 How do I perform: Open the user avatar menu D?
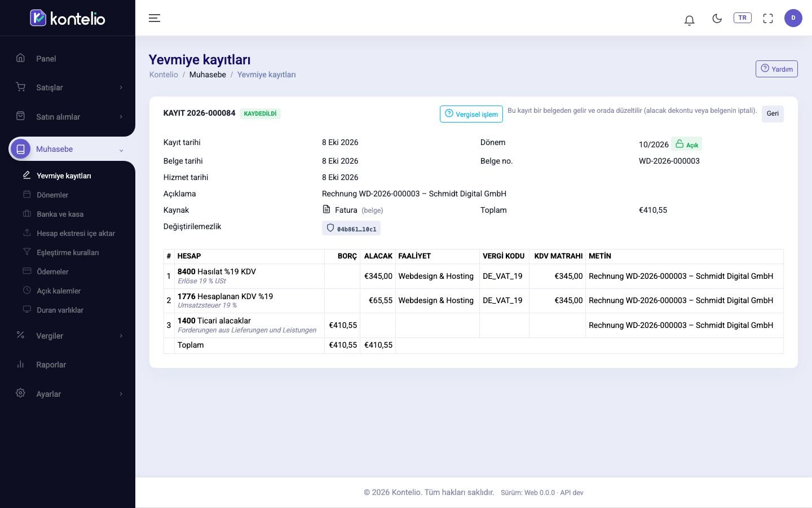pos(793,18)
